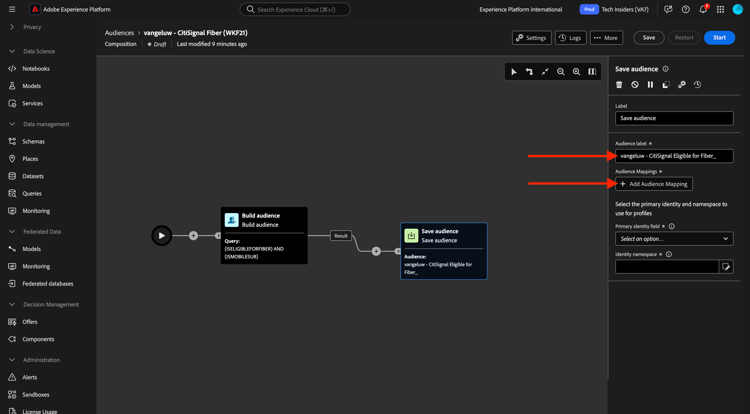Disable the activity with the circle-slash icon
Viewport: 750px width, 414px height.
635,85
